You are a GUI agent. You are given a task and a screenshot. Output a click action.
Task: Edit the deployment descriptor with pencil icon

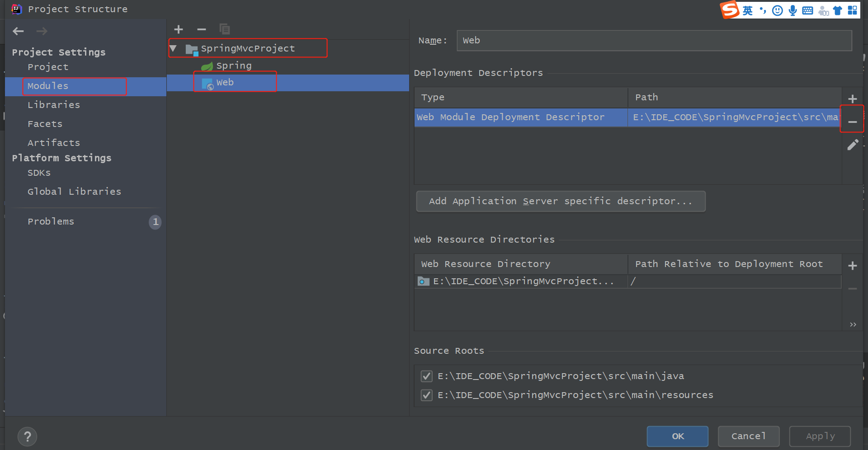point(853,145)
